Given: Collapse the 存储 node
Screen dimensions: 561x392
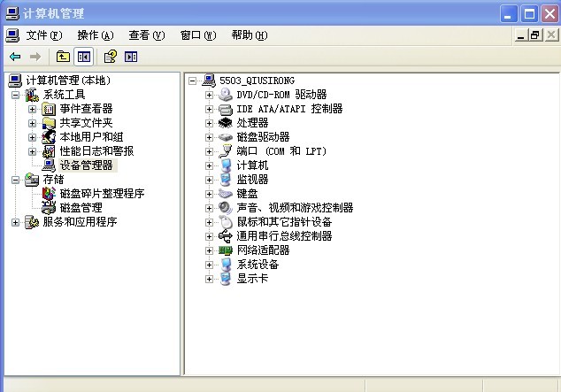Looking at the screenshot, I should pyautogui.click(x=15, y=180).
